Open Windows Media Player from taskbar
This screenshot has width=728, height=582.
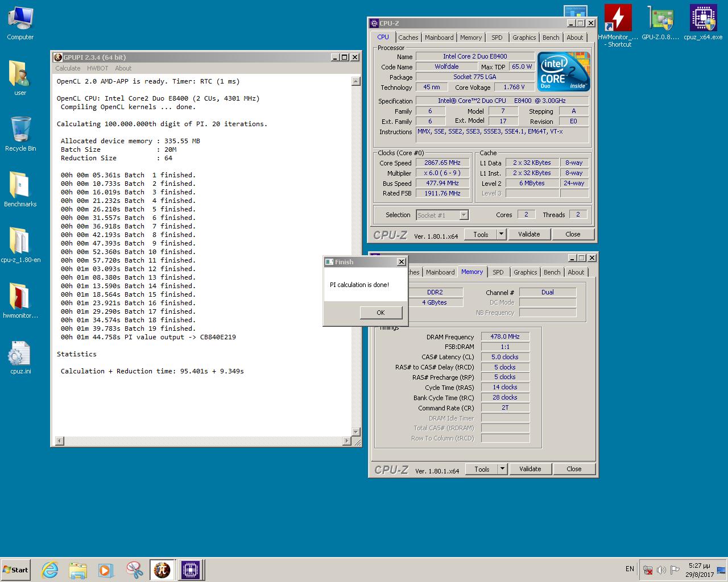pyautogui.click(x=106, y=570)
